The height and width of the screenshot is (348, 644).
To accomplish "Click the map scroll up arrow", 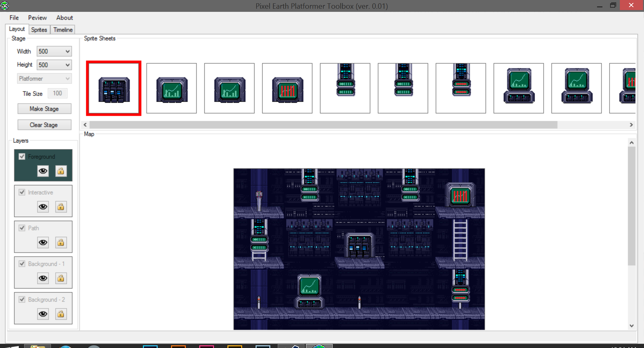I will tap(632, 143).
